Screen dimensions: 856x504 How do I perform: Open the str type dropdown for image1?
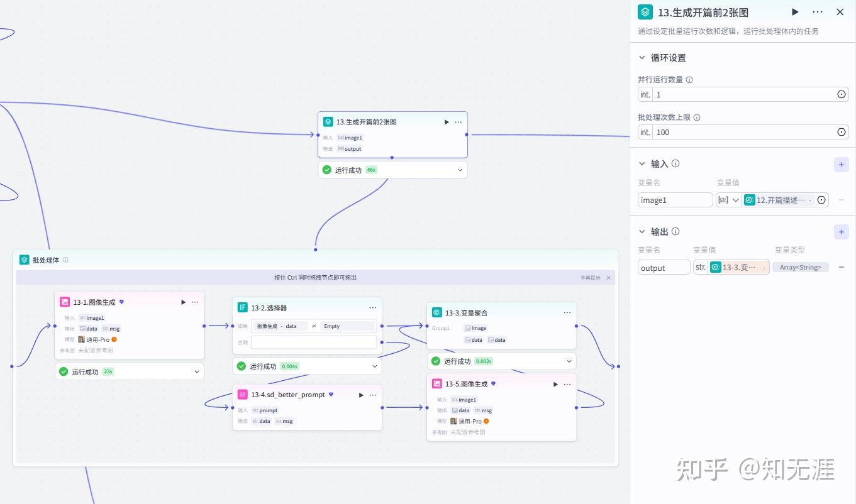click(729, 200)
